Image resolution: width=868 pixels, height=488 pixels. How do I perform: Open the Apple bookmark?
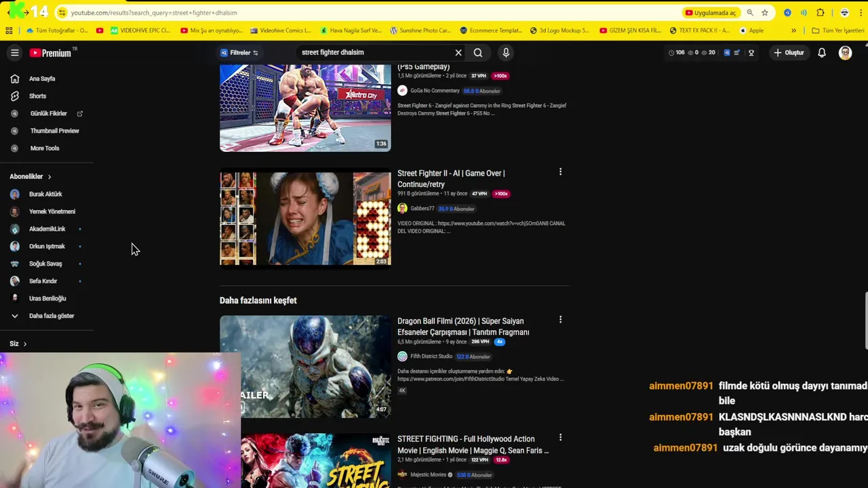(752, 30)
